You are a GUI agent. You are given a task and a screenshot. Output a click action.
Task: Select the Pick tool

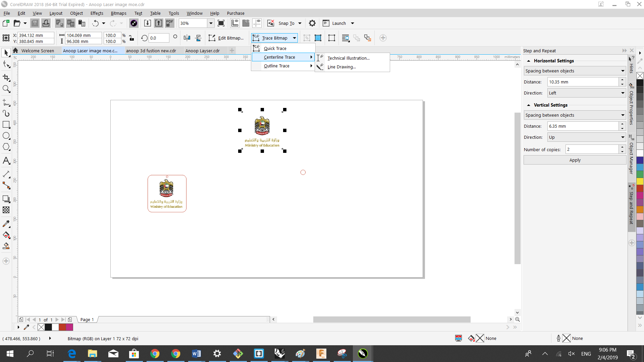point(6,53)
